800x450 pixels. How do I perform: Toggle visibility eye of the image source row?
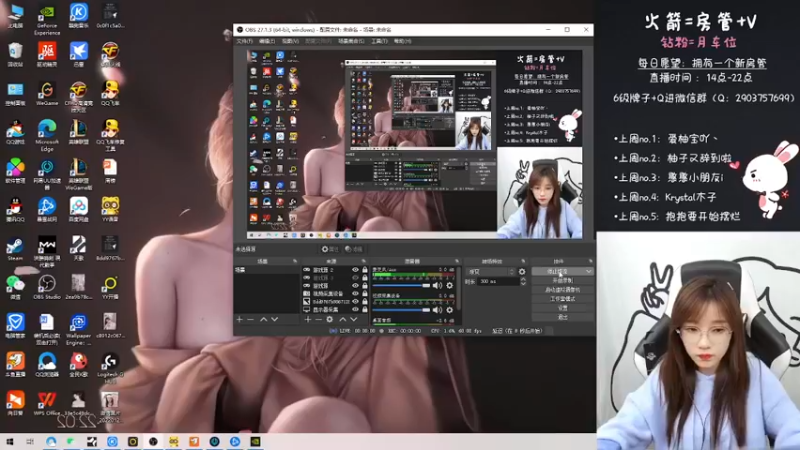coord(355,302)
